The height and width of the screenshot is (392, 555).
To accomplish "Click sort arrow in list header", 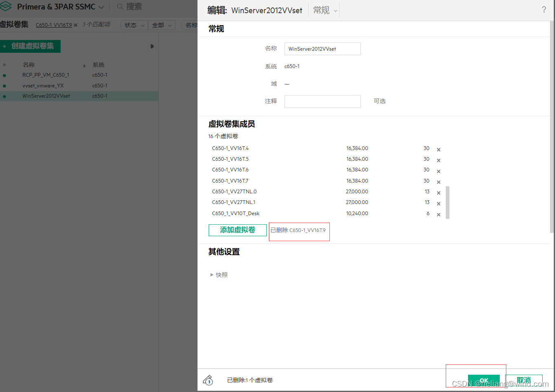I will pyautogui.click(x=84, y=66).
